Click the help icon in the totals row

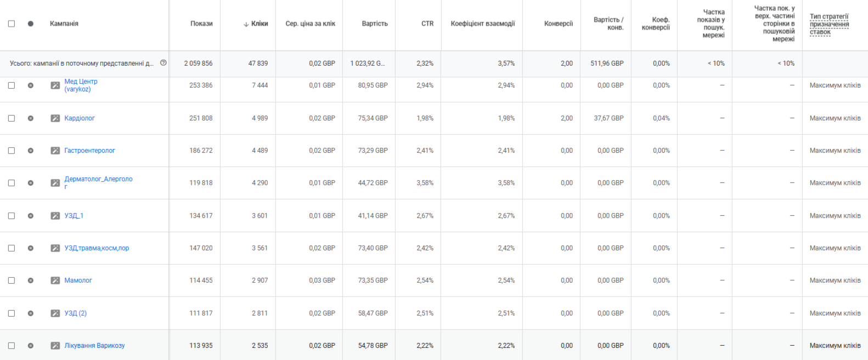pos(163,63)
